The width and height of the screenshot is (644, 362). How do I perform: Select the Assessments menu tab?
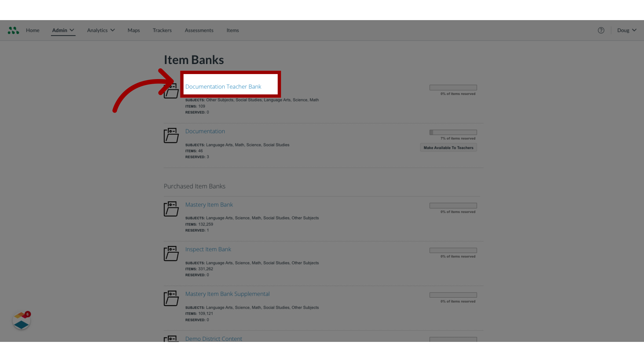click(x=199, y=30)
